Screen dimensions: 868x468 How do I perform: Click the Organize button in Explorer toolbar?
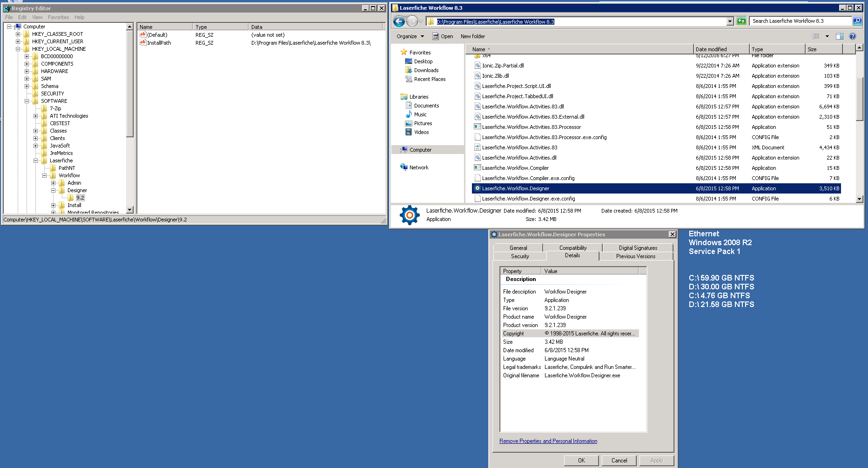[410, 36]
